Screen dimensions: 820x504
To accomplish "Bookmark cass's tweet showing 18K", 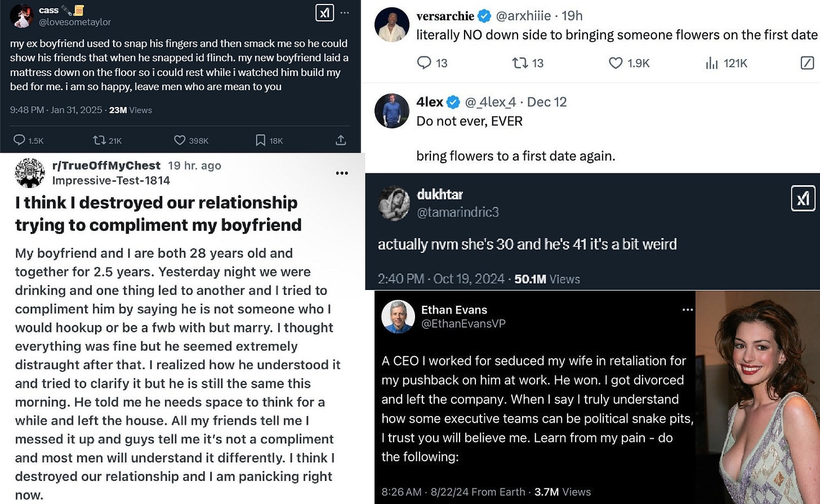I will click(260, 140).
